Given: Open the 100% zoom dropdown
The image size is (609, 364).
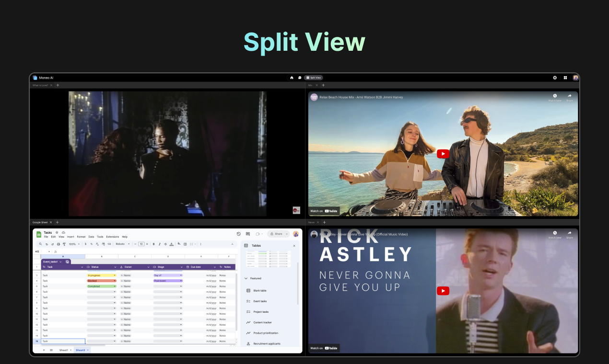Looking at the screenshot, I should pos(74,244).
